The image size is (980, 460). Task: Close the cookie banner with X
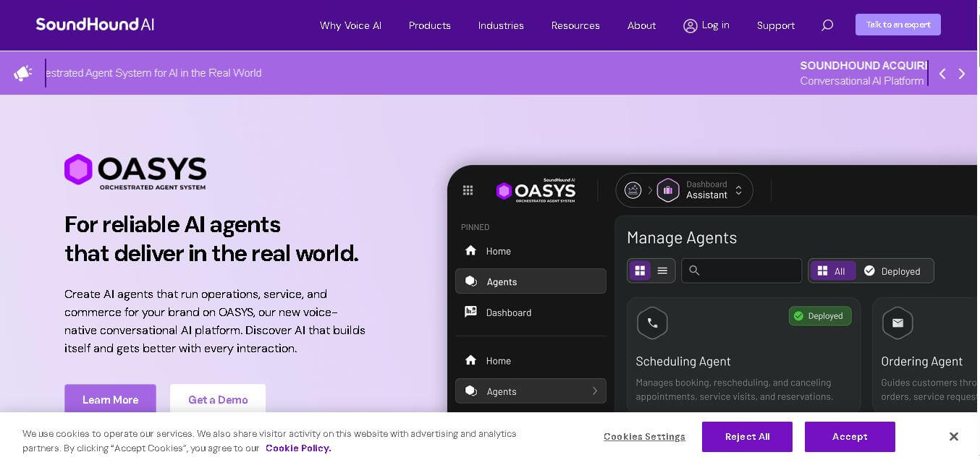(954, 436)
